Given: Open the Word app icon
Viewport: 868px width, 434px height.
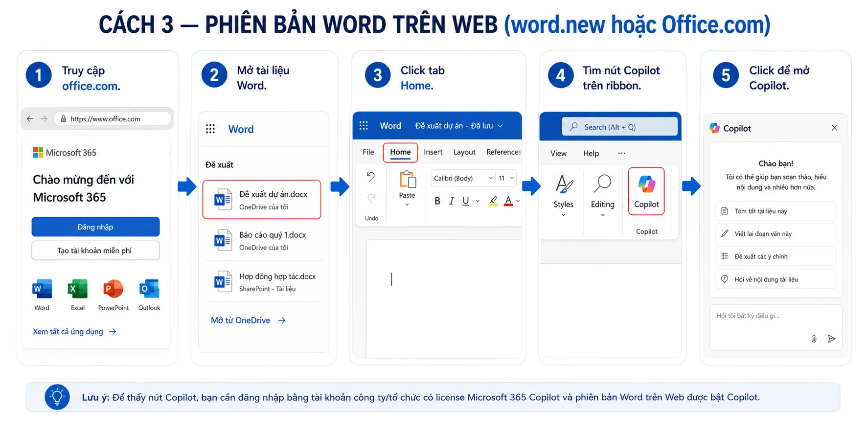Looking at the screenshot, I should click(42, 289).
